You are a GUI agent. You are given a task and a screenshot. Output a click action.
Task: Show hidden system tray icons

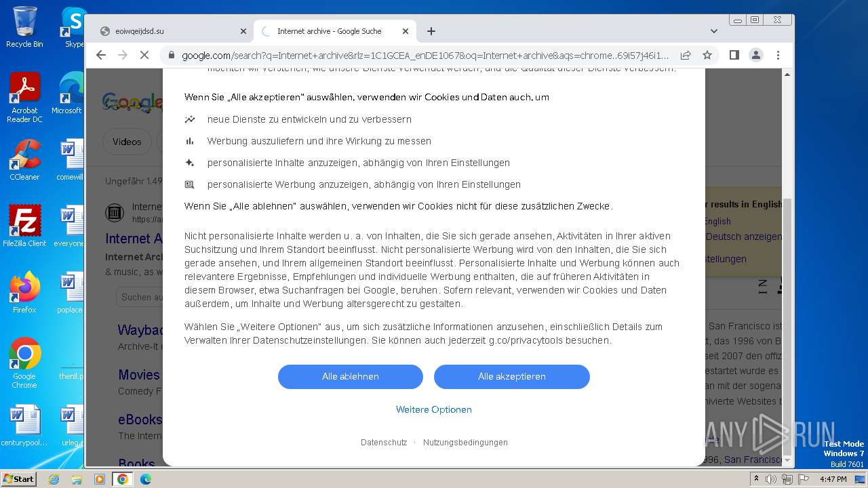757,479
